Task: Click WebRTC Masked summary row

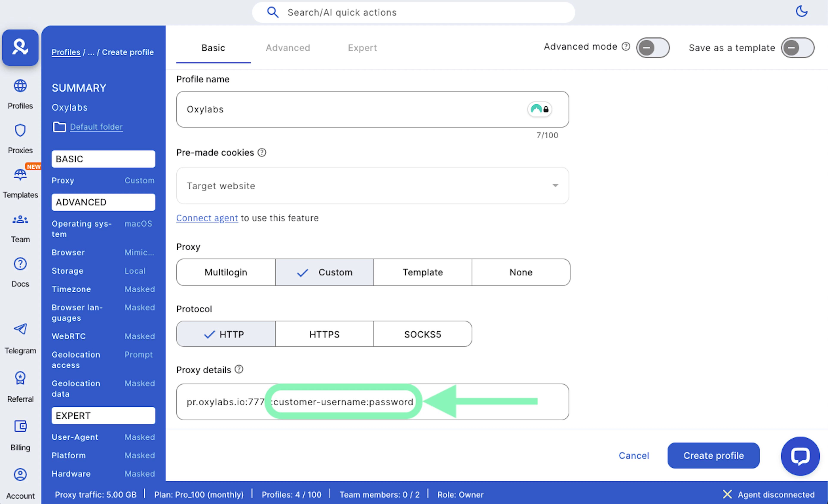Action: pyautogui.click(x=103, y=336)
